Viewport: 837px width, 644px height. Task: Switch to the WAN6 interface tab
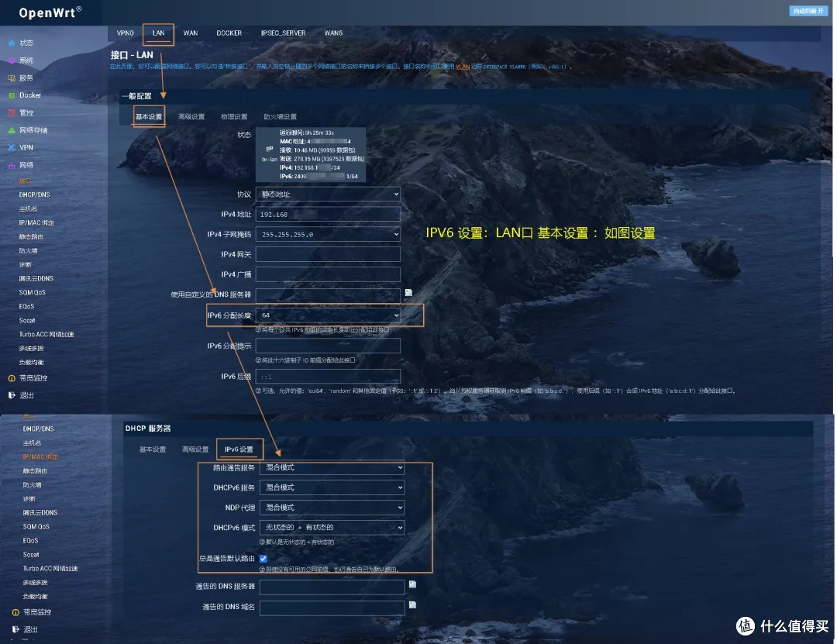(333, 33)
